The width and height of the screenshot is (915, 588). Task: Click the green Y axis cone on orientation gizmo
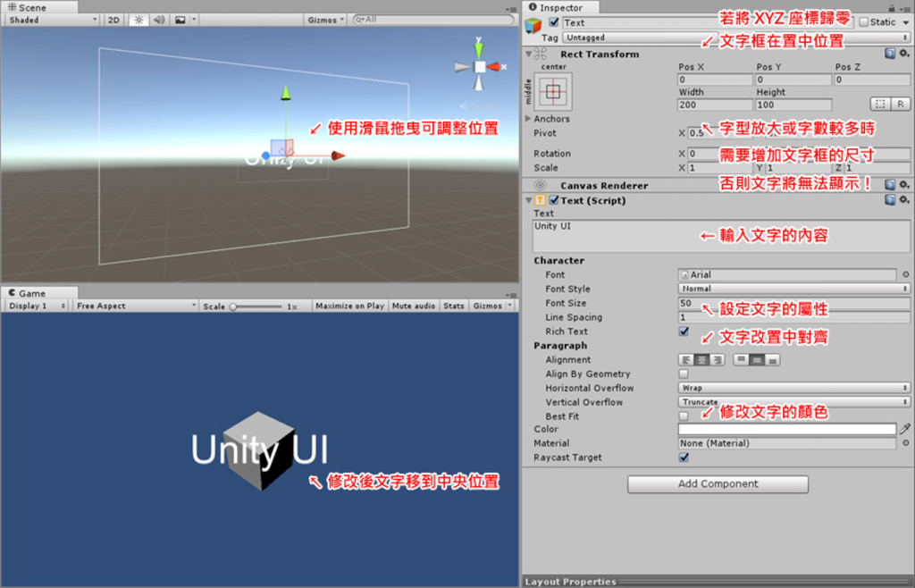point(479,49)
